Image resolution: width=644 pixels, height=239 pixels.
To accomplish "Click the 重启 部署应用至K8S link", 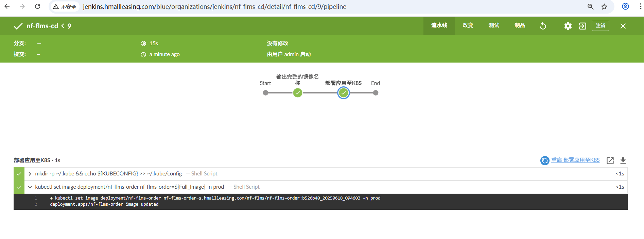I will (x=575, y=160).
